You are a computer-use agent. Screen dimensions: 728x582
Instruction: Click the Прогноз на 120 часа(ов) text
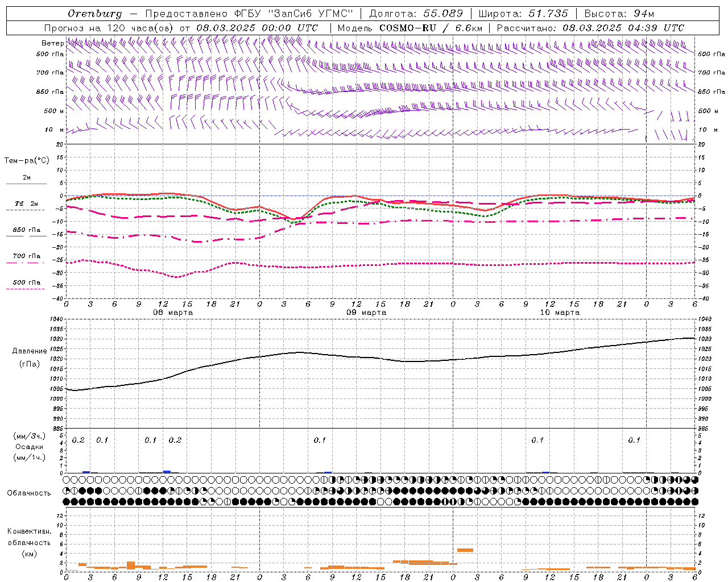pyautogui.click(x=109, y=28)
